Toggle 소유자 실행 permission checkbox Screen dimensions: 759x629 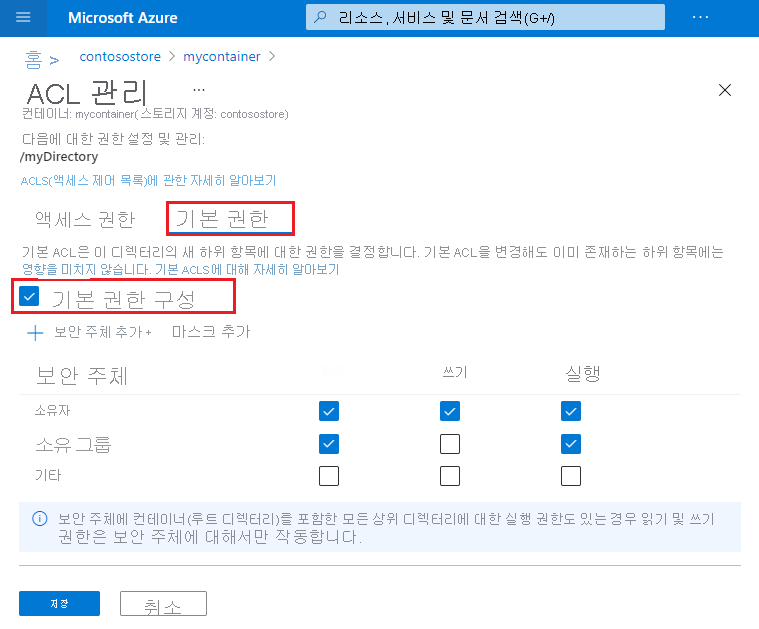(x=571, y=411)
